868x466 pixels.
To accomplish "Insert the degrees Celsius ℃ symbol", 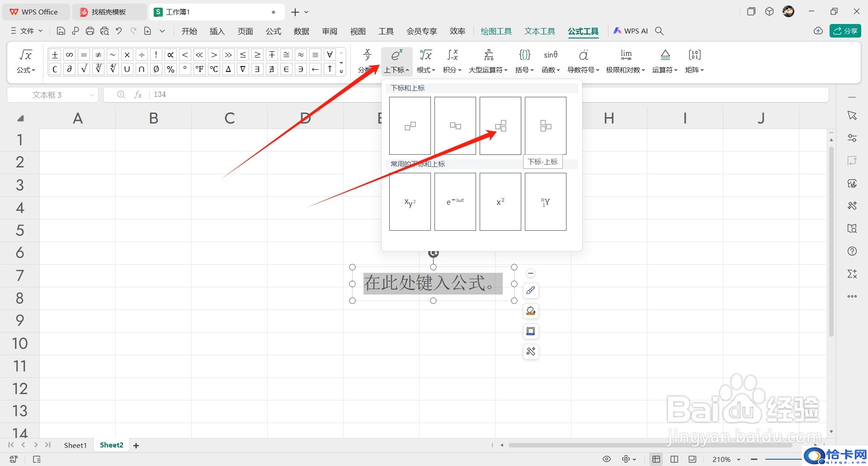I will 214,69.
